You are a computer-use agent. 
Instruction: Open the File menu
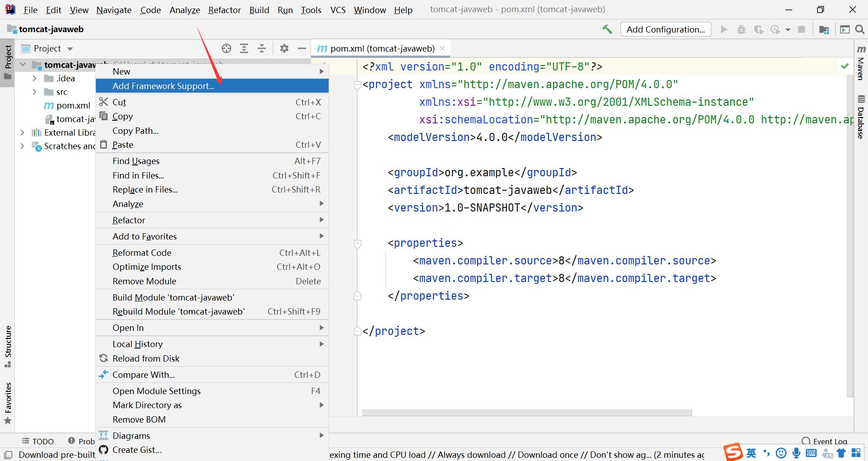[30, 9]
